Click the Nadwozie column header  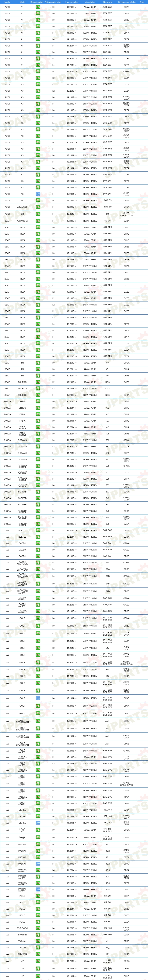point(107,2)
